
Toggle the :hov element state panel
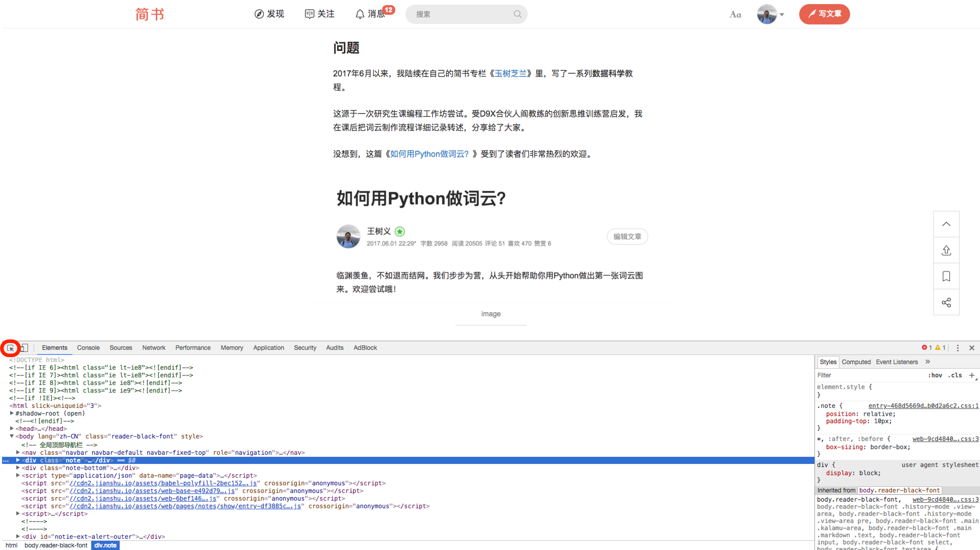tap(935, 375)
